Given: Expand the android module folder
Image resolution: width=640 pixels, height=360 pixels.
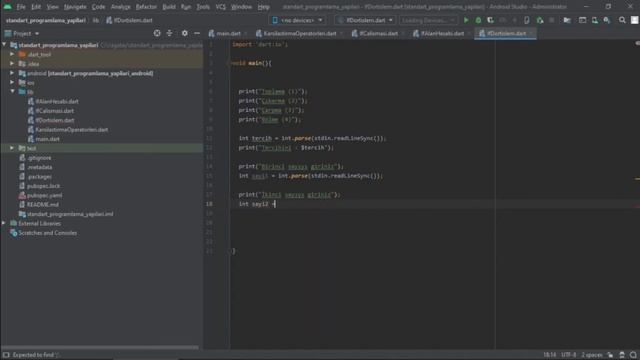Looking at the screenshot, I should [12, 73].
